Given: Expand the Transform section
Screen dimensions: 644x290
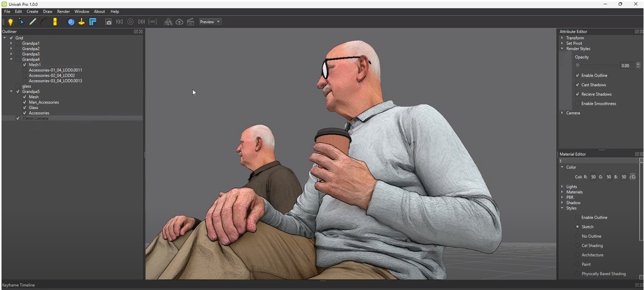Looking at the screenshot, I should click(x=562, y=38).
